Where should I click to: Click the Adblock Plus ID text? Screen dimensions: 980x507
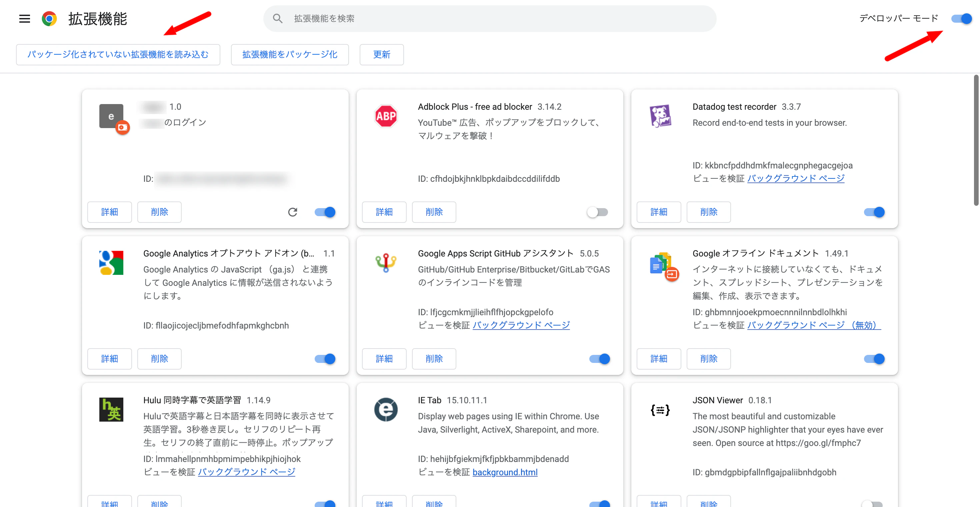click(489, 179)
